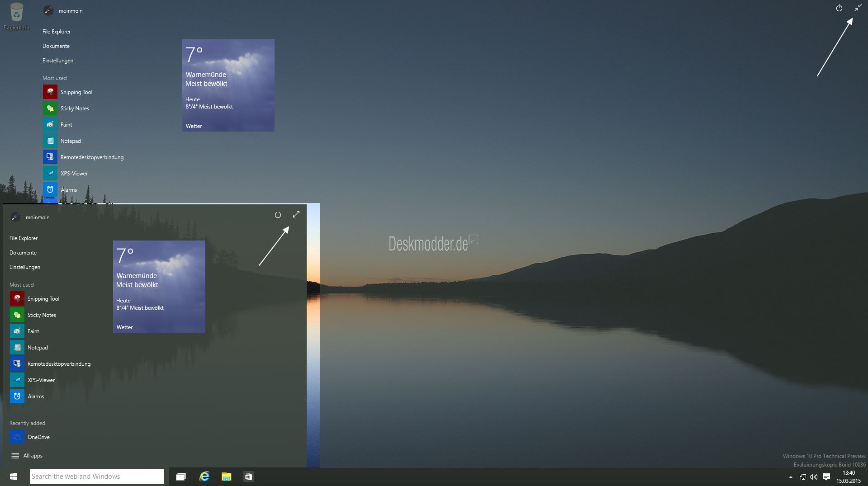Open the Remotedesktopverbindung icon in the full-screen Start menu
This screenshot has width=868, height=486.
50,157
